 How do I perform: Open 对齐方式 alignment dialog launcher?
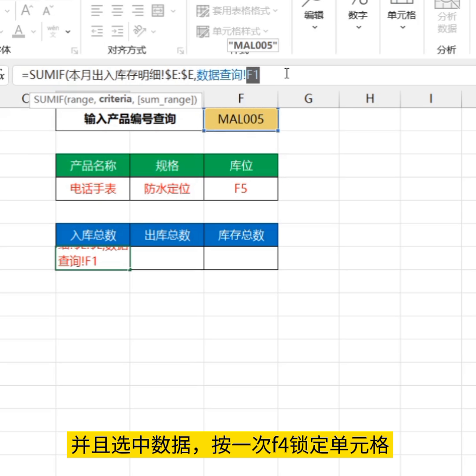click(181, 51)
